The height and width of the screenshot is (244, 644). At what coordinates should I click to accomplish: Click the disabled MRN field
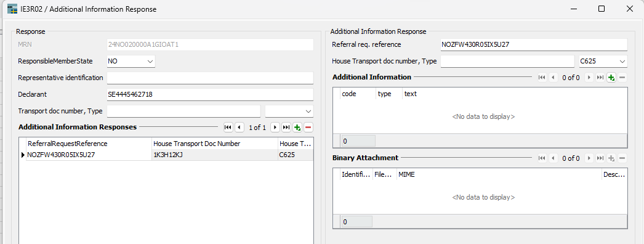pos(210,44)
